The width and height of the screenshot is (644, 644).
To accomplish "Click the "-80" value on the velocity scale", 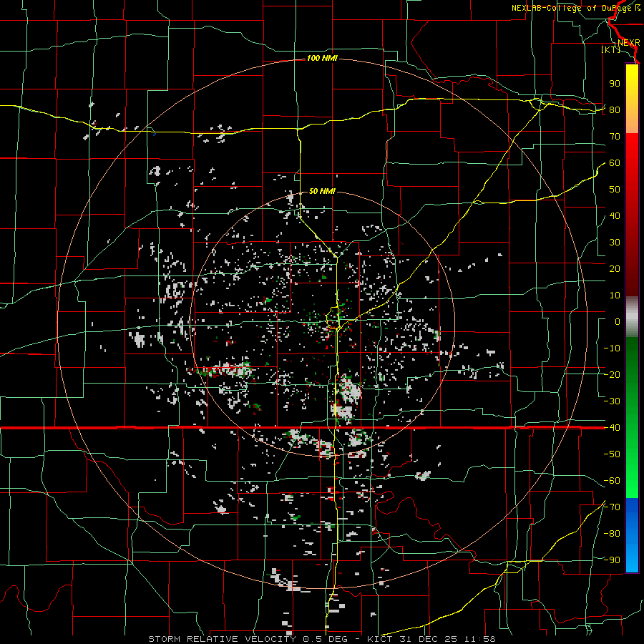I will [x=612, y=534].
